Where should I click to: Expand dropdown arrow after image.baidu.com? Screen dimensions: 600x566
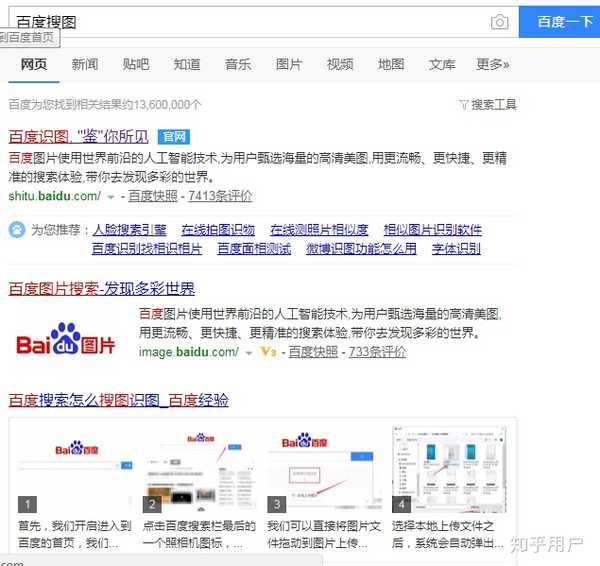[249, 353]
